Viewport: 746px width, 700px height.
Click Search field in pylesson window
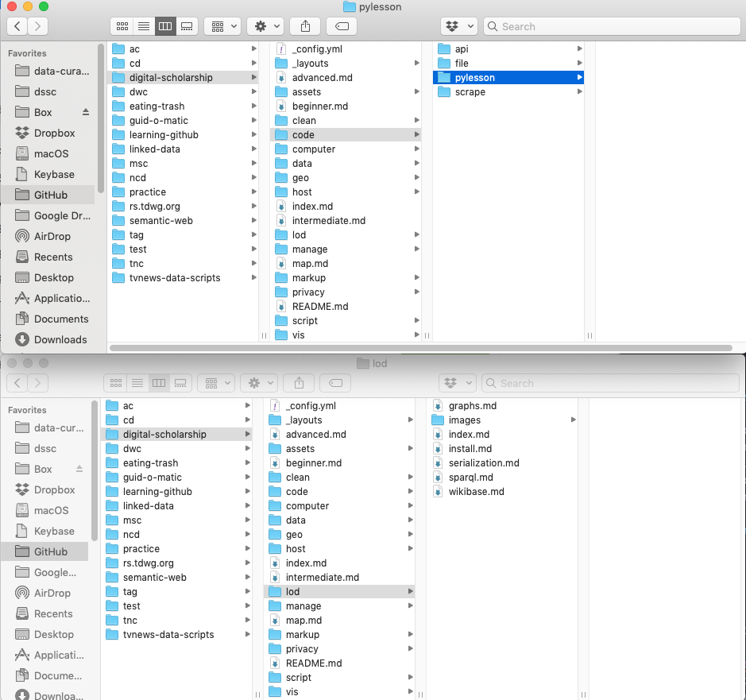coord(612,26)
